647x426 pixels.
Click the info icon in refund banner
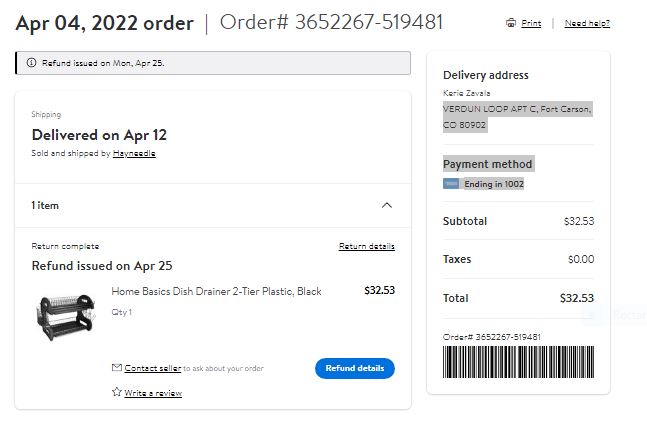[31, 63]
